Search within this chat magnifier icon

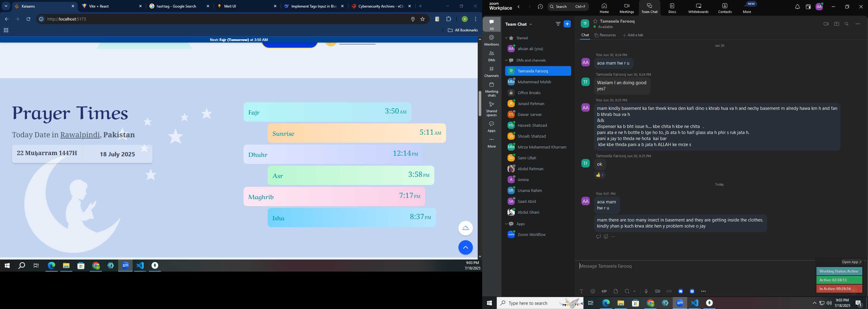click(847, 24)
